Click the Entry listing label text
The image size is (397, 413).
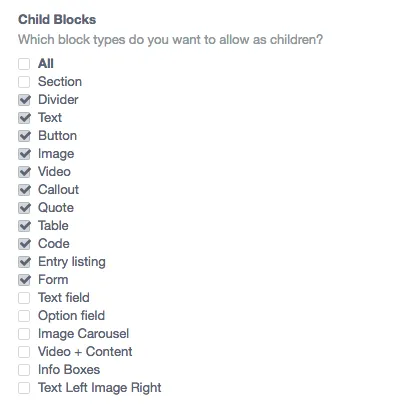click(72, 262)
